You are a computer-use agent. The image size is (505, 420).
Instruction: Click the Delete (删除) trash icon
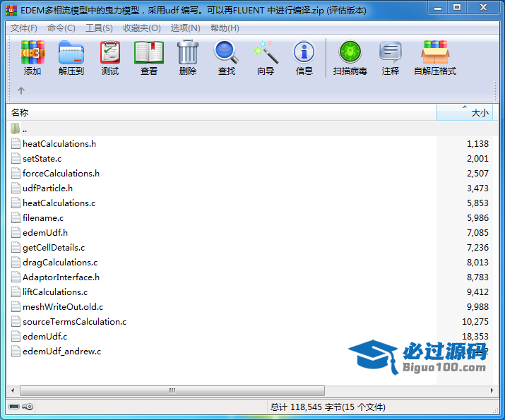(x=187, y=58)
